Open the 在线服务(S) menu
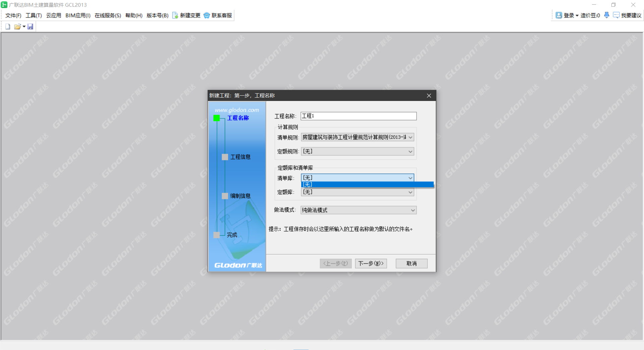This screenshot has height=350, width=644. 108,15
